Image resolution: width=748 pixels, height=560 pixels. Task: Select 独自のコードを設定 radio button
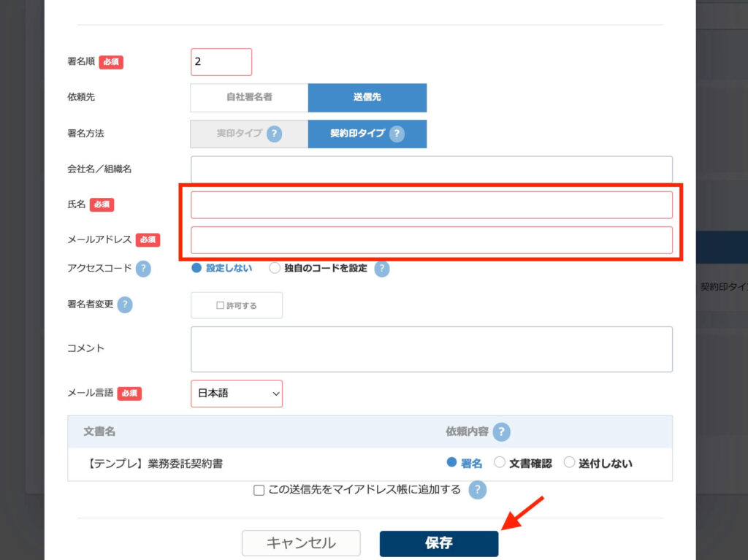[x=275, y=268]
